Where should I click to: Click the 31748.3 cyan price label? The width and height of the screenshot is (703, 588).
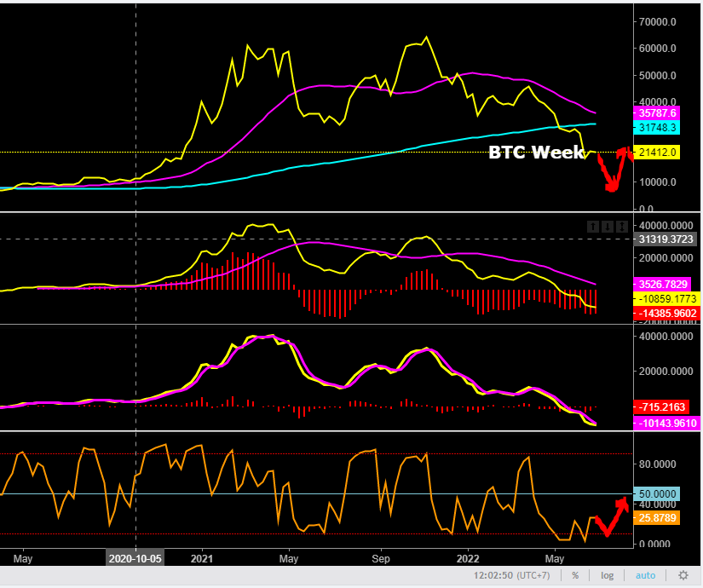tap(657, 127)
